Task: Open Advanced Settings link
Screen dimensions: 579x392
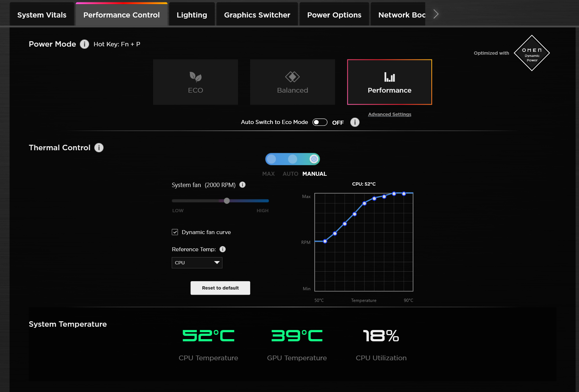Action: click(x=389, y=114)
